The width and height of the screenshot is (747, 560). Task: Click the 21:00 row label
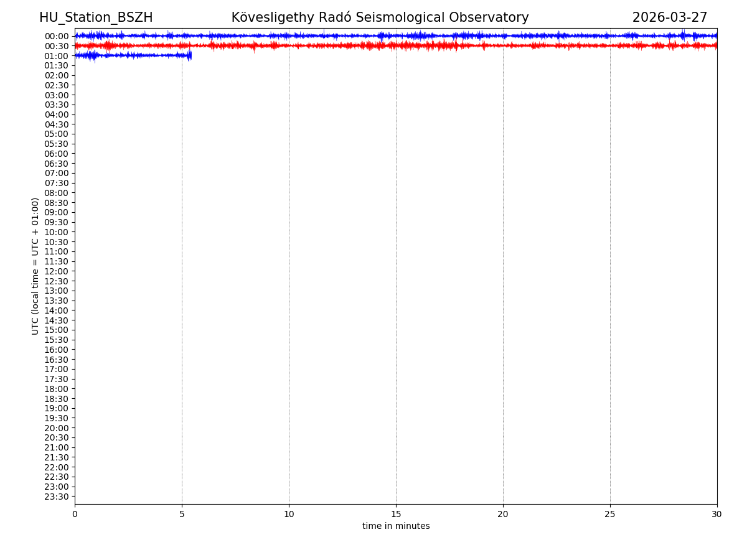click(x=56, y=447)
